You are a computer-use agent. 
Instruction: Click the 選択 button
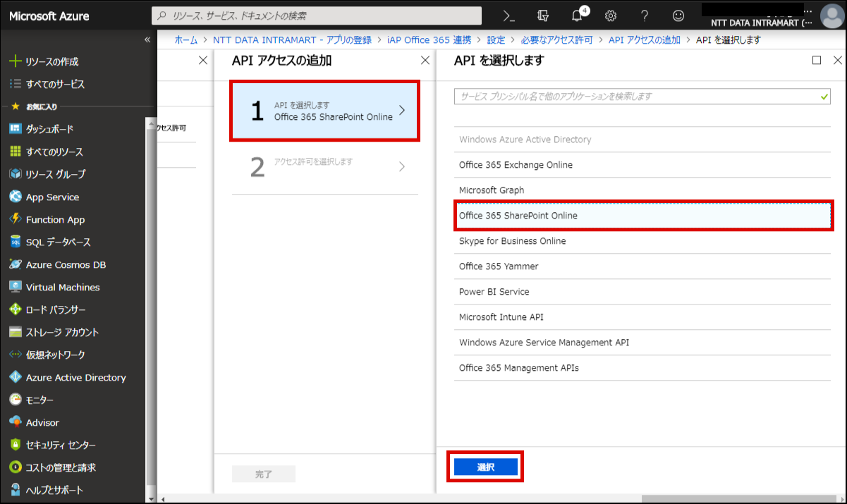[x=486, y=467]
